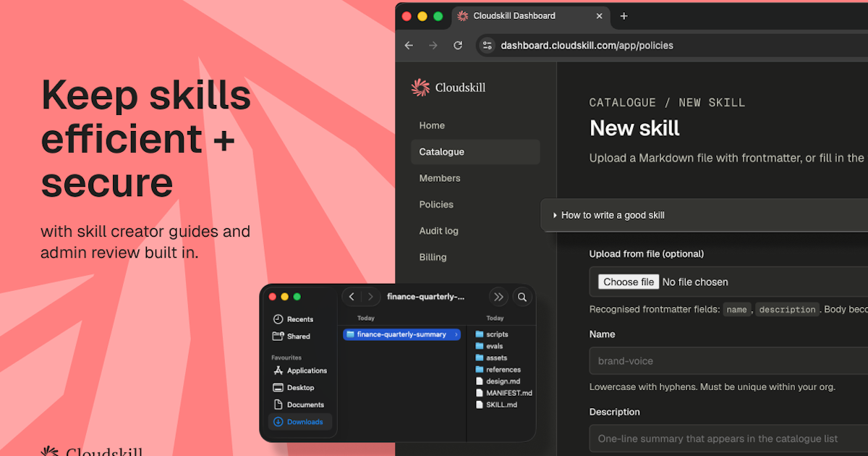This screenshot has height=456, width=868.
Task: Open site info icon in address bar
Action: tap(487, 45)
